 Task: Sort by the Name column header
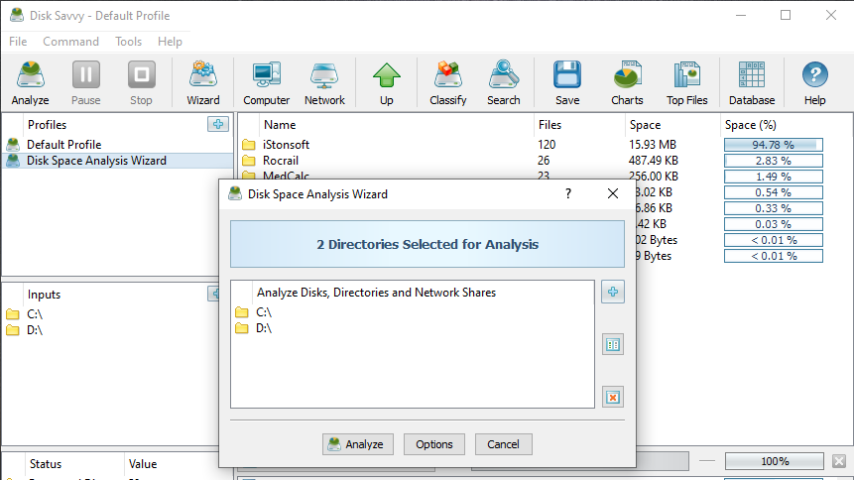279,125
